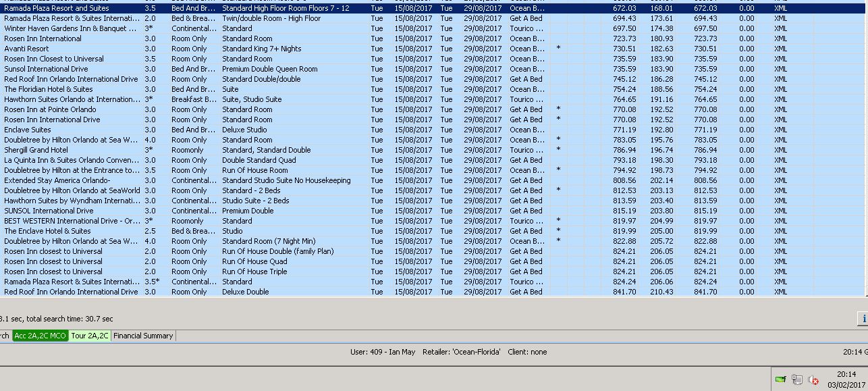Screen dimensions: 868x391
Task: Click price value 754.24 in first price column
Action: point(624,89)
